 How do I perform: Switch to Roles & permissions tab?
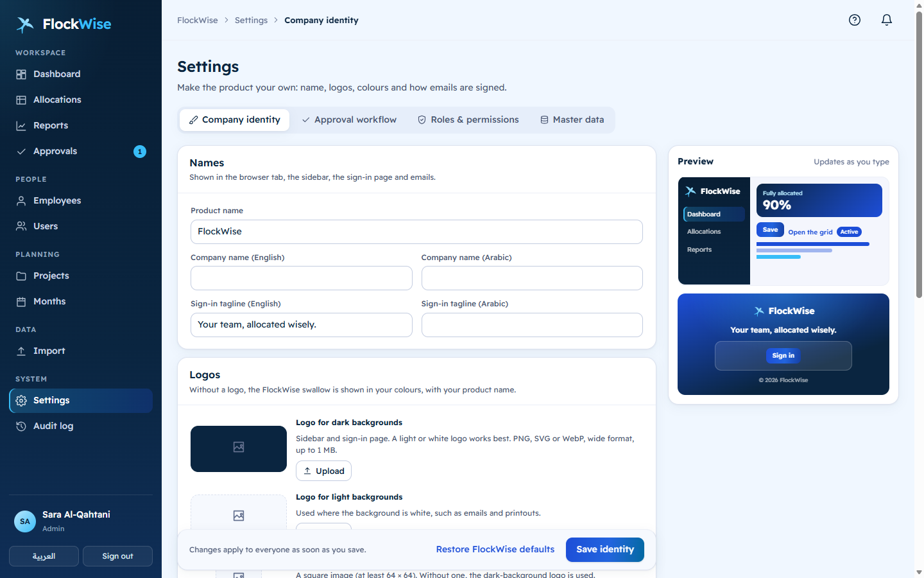(468, 120)
